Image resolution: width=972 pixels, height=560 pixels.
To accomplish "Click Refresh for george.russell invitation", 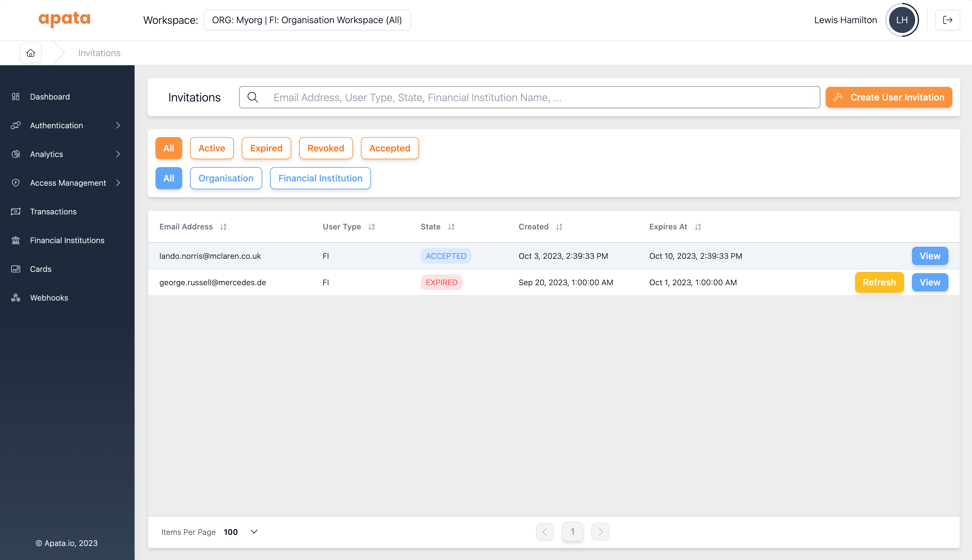I will [879, 282].
